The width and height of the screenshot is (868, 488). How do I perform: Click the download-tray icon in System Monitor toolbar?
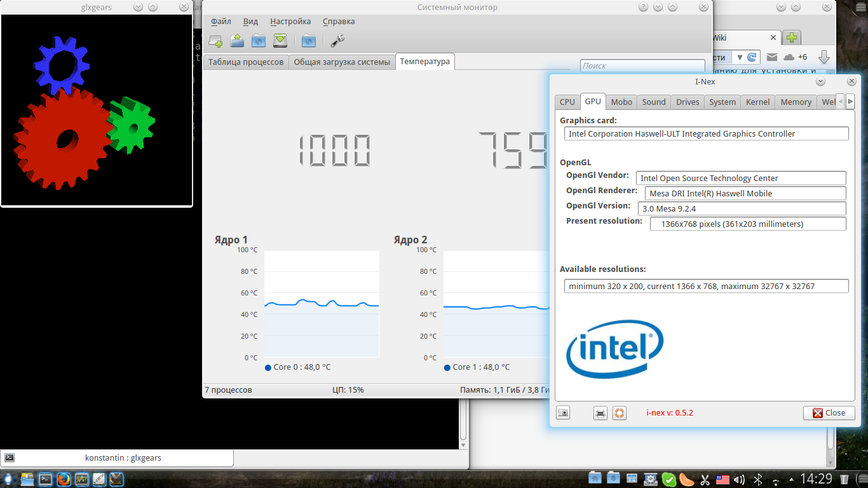coord(280,41)
